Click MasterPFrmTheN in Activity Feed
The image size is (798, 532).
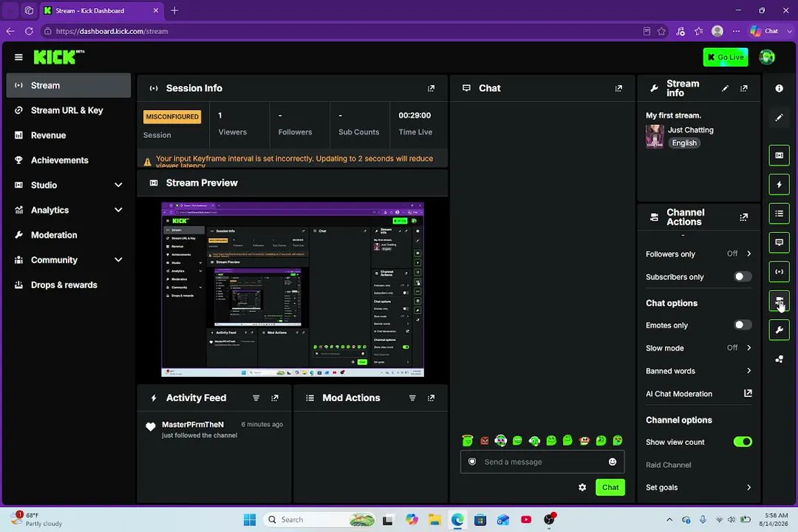point(192,425)
